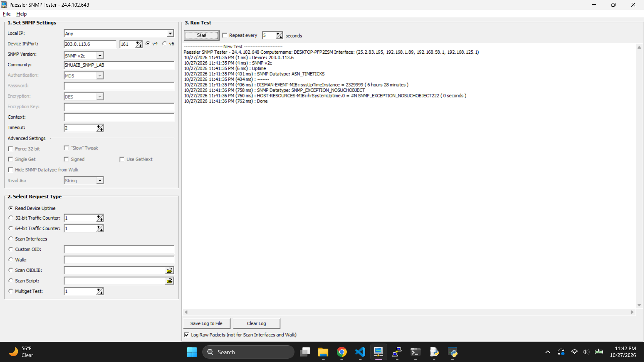Click the Wi-Fi network tray icon
This screenshot has width=644, height=362.
pos(574,352)
